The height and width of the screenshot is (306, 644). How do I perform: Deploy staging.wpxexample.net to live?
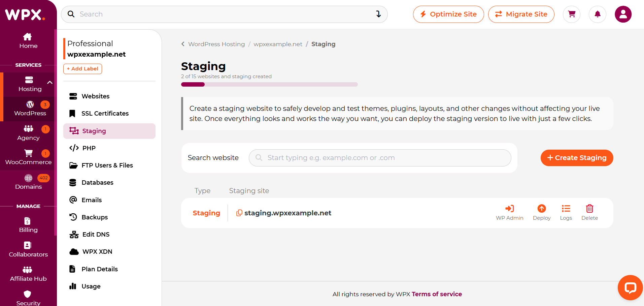tap(542, 213)
